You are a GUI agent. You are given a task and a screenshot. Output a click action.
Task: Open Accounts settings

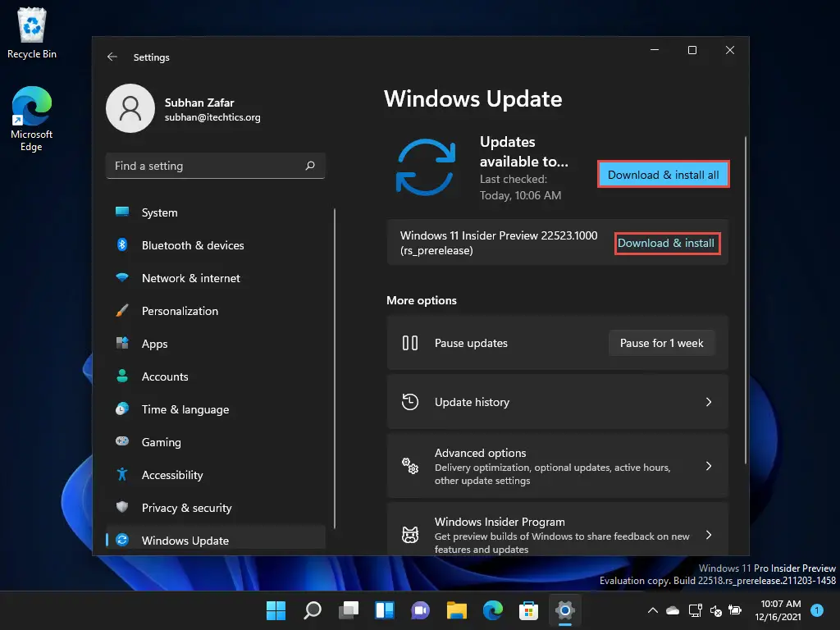point(216,377)
